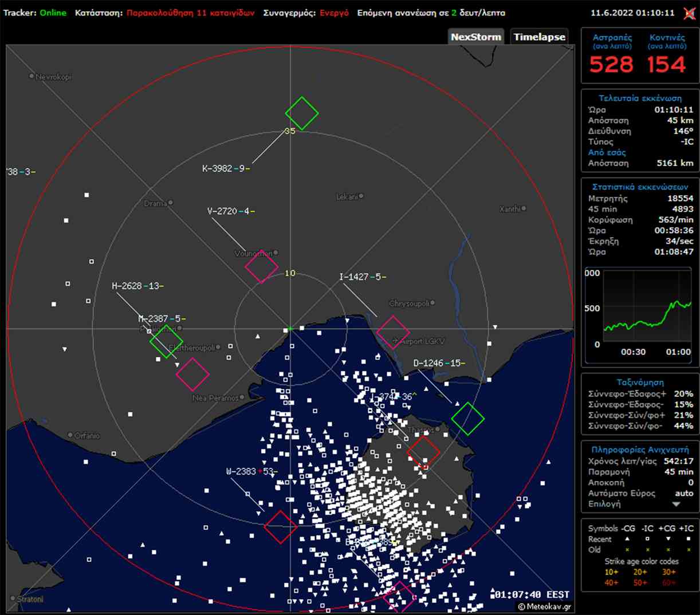This screenshot has height=615, width=700.
Task: Click the Recent -IC hollow square legend symbol
Action: [647, 539]
